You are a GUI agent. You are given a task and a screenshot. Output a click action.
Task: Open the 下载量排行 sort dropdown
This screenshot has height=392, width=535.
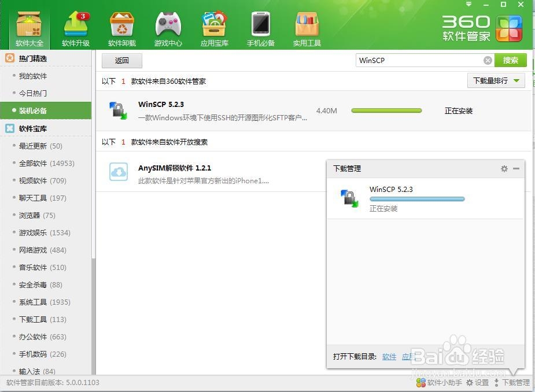(495, 81)
